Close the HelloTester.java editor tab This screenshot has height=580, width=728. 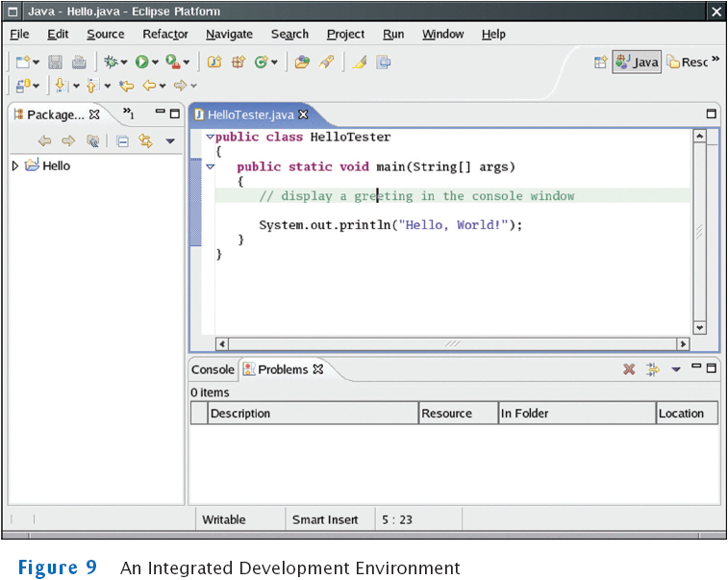coord(303,114)
